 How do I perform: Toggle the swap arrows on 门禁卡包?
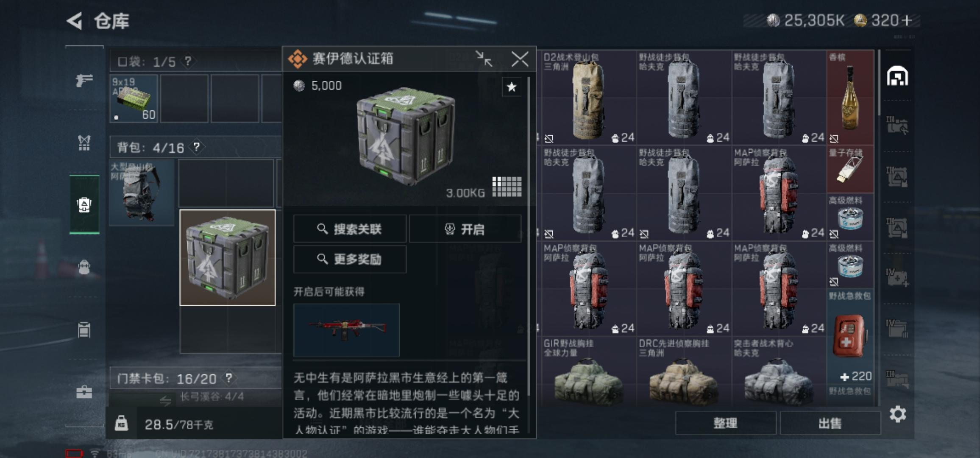165,399
